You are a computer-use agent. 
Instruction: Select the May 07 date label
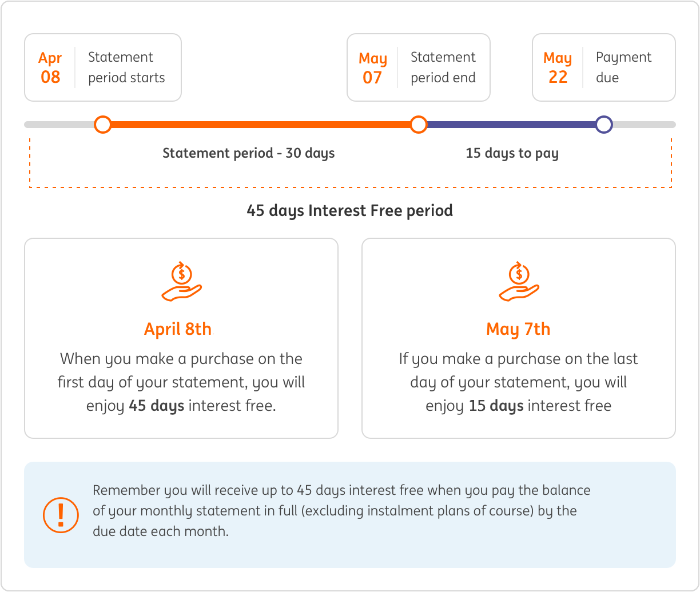[372, 67]
